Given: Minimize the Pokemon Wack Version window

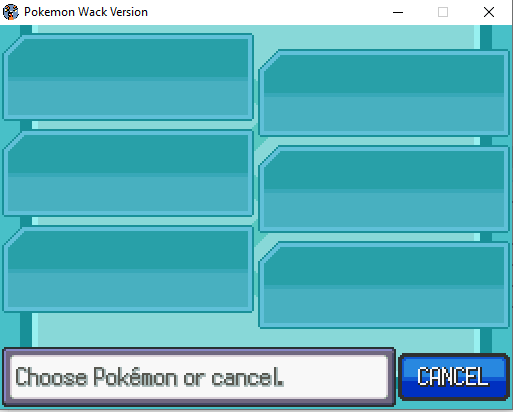Looking at the screenshot, I should pyautogui.click(x=398, y=12).
